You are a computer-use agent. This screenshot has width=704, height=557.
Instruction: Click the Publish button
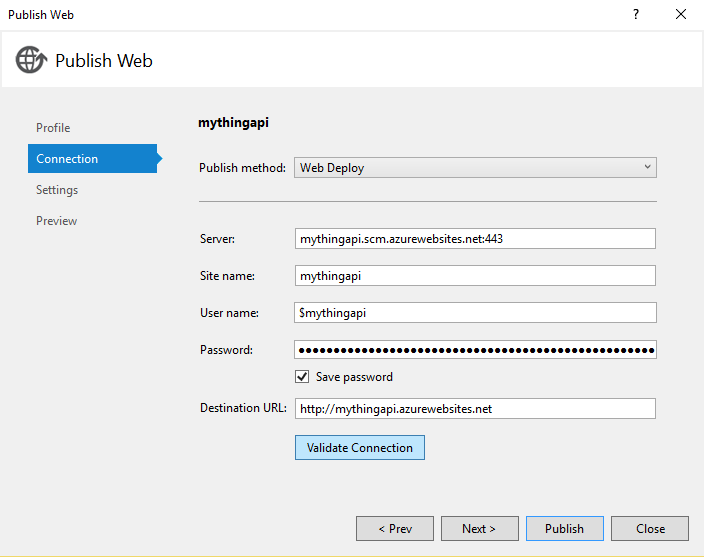[564, 529]
